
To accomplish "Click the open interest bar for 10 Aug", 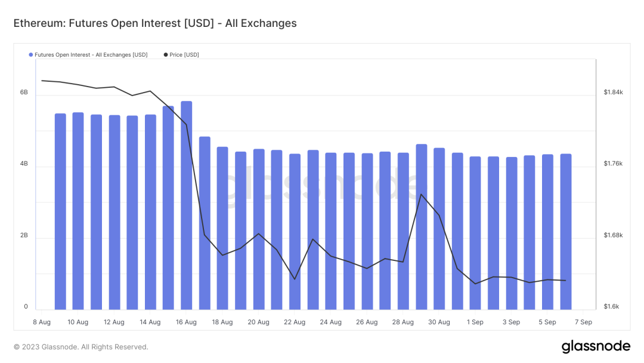I will (78, 211).
